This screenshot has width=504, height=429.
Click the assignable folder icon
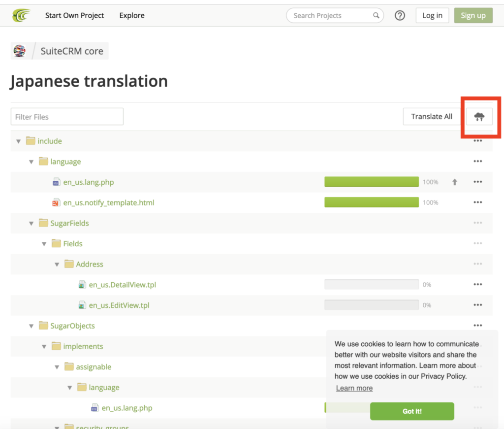click(69, 366)
